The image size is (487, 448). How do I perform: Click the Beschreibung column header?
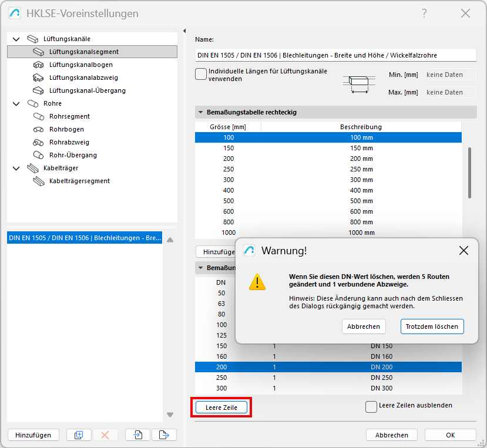point(361,127)
